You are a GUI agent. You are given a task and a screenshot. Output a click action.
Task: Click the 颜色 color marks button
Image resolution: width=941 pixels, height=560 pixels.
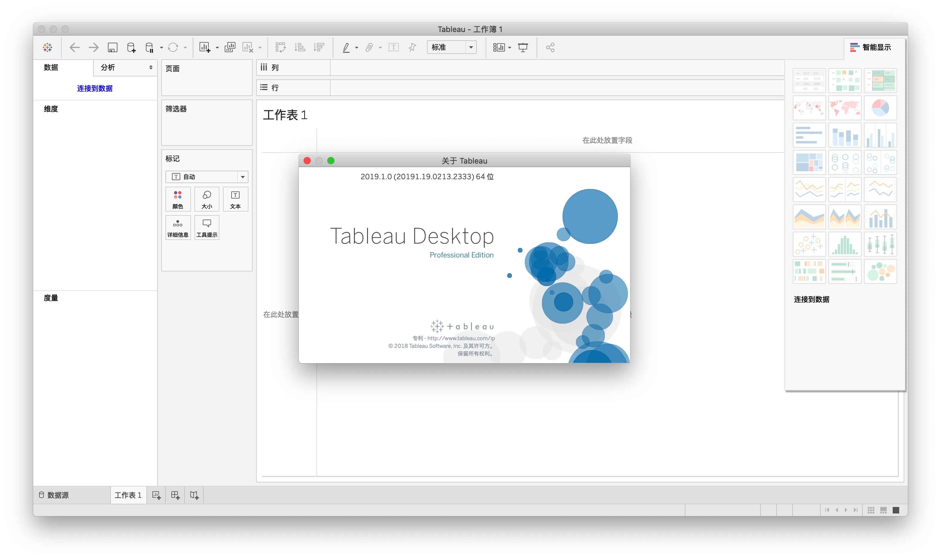pos(178,199)
